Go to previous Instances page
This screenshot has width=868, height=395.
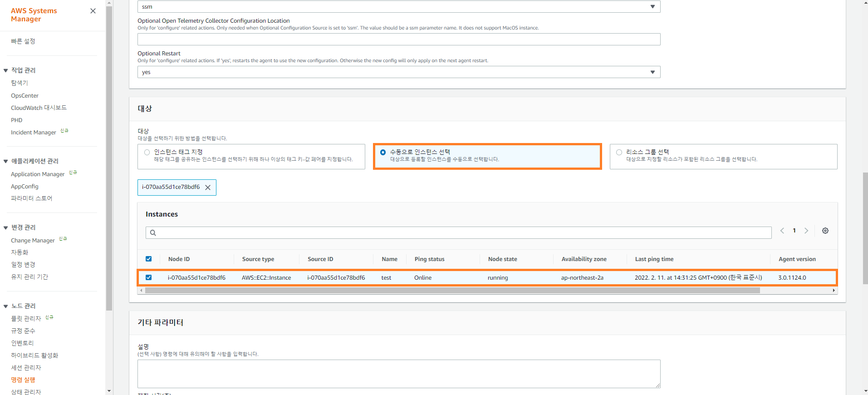tap(782, 231)
